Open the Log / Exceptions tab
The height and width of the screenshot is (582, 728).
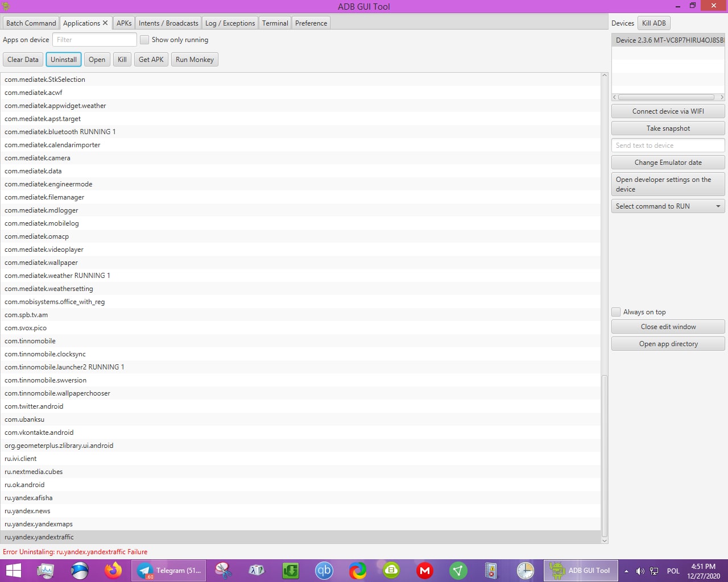click(230, 23)
